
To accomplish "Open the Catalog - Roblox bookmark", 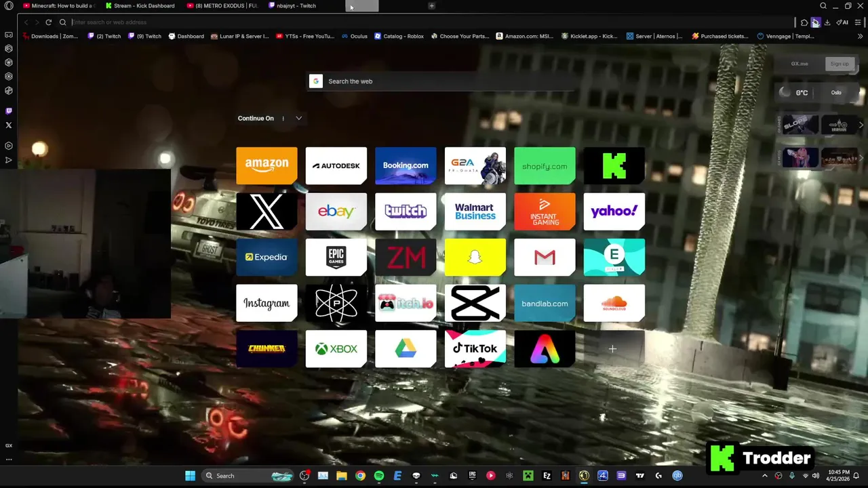I will point(399,37).
